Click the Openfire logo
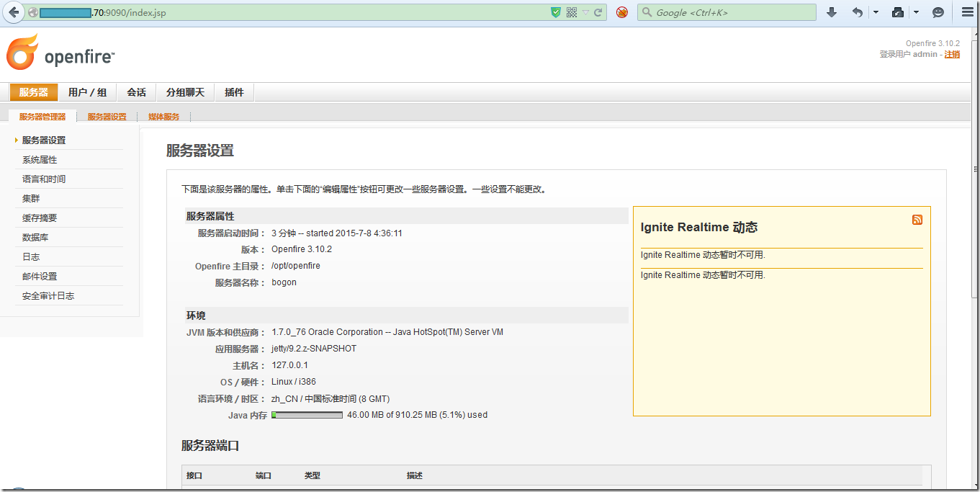The height and width of the screenshot is (492, 980). pos(60,52)
